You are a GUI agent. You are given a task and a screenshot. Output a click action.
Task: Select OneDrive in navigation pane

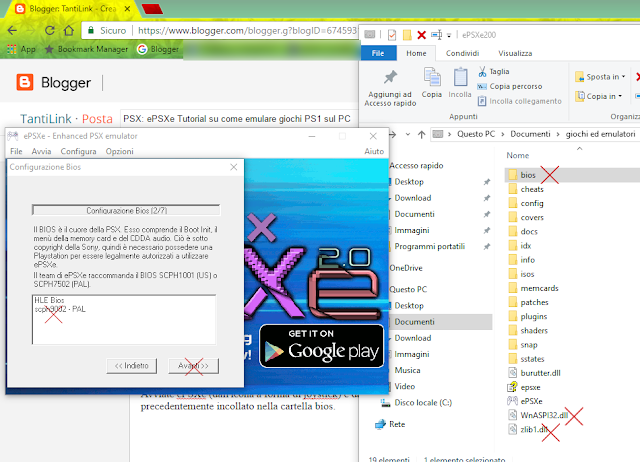(x=406, y=268)
